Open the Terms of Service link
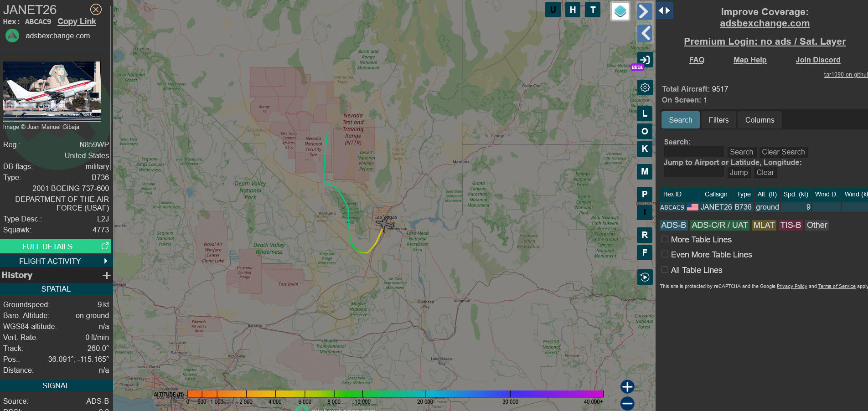868x411 pixels. (x=837, y=287)
